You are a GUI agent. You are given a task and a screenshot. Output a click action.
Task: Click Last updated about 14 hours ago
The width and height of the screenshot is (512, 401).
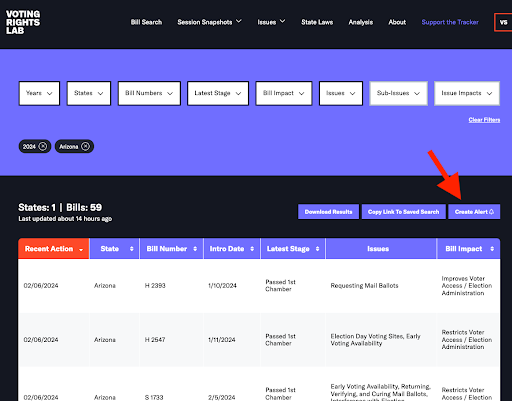[65, 219]
